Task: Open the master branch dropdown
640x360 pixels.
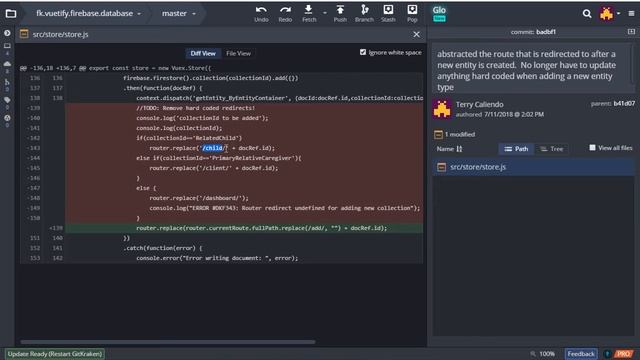Action: (179, 13)
